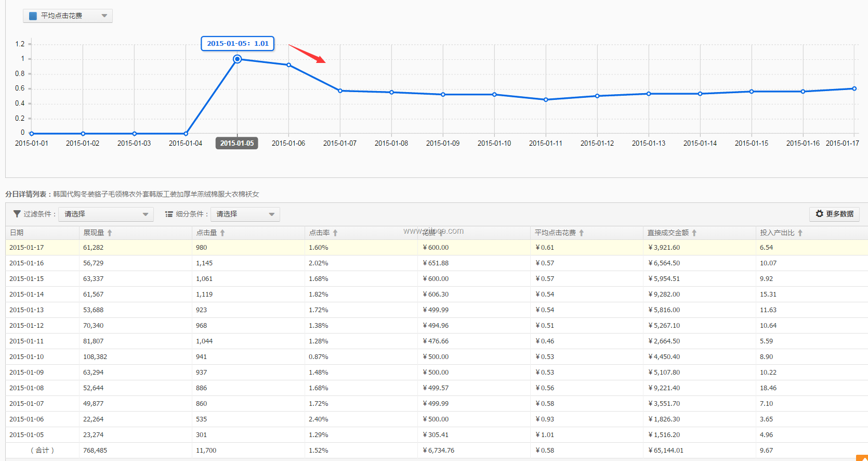Click the 108,382 impressions value

point(95,357)
